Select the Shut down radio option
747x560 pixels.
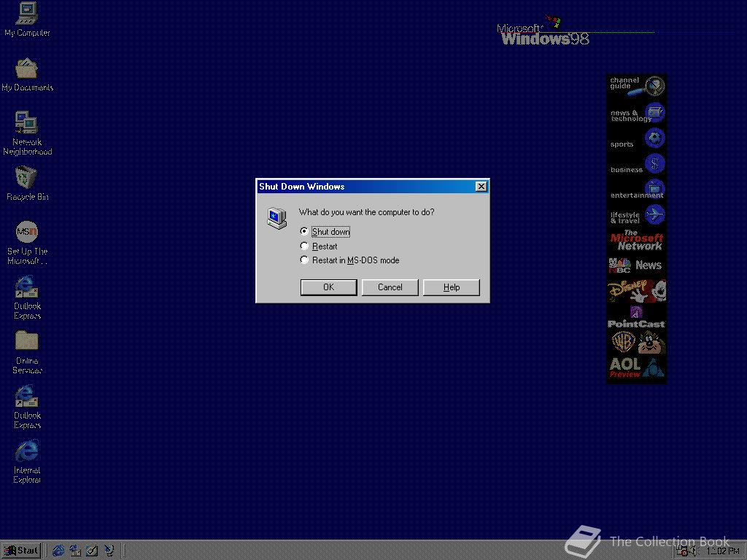[x=325, y=231]
